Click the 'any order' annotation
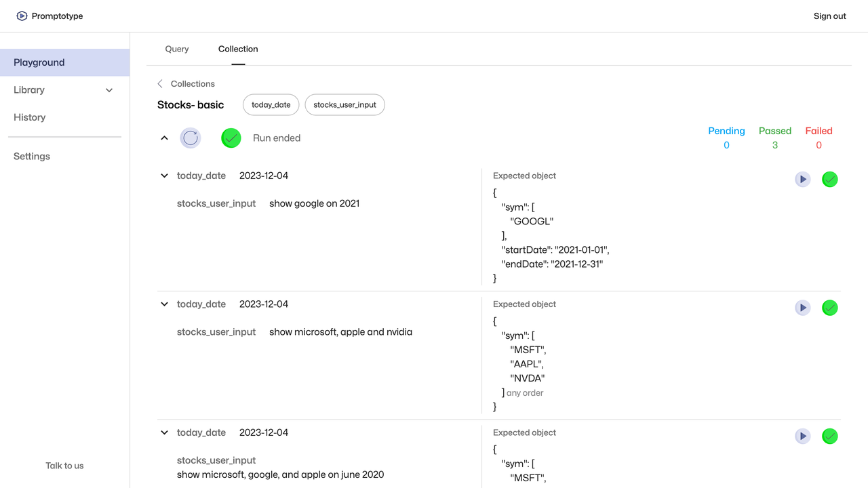 click(525, 393)
